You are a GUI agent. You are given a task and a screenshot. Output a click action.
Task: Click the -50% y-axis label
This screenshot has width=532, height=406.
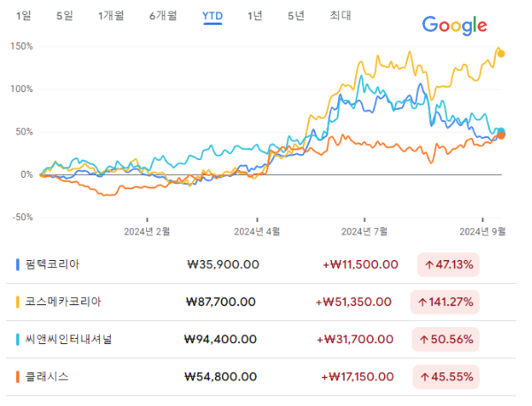23,218
